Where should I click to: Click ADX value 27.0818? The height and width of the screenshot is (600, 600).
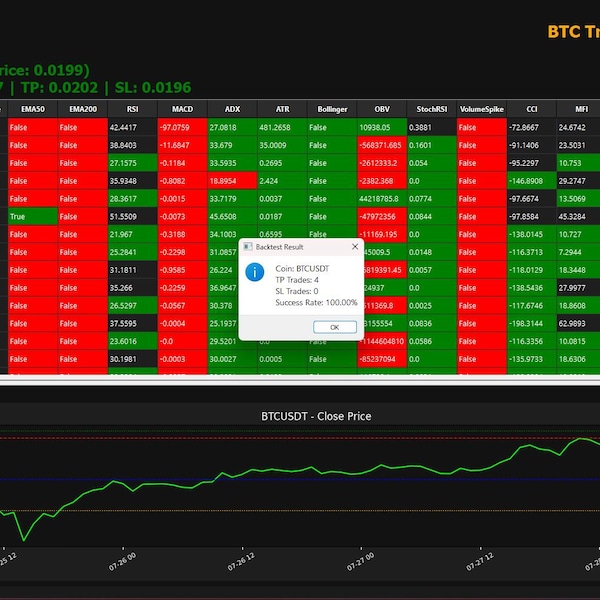coord(232,127)
